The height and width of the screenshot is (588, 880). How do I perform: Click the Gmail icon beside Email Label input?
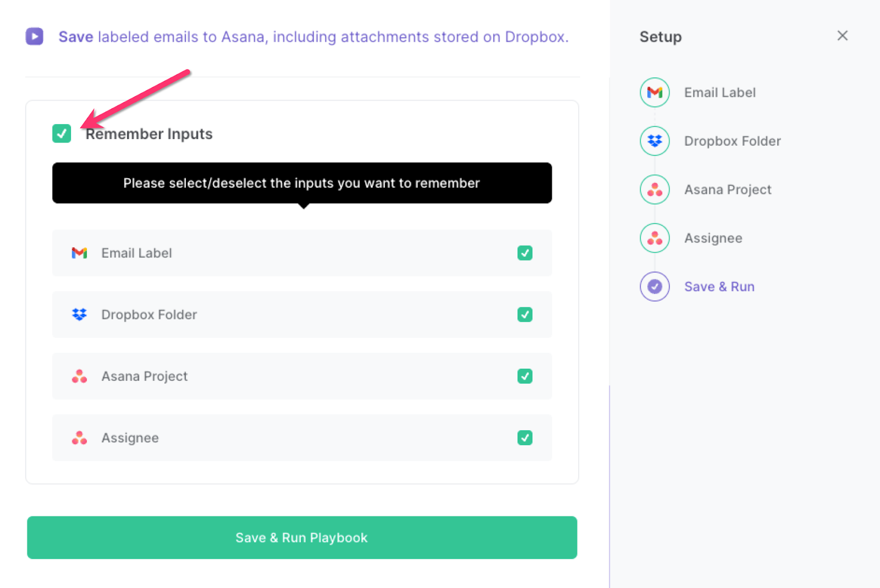coord(79,253)
